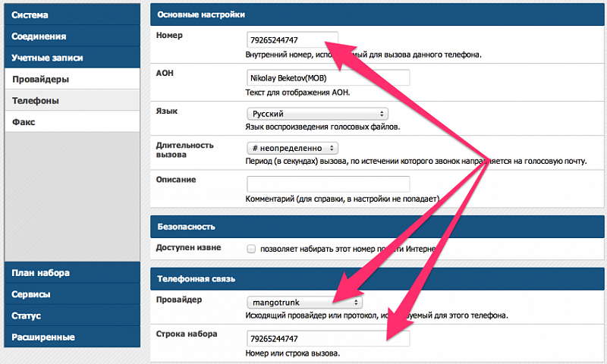The width and height of the screenshot is (607, 364).
Task: Open the Соединения menu section
Action: pos(72,36)
